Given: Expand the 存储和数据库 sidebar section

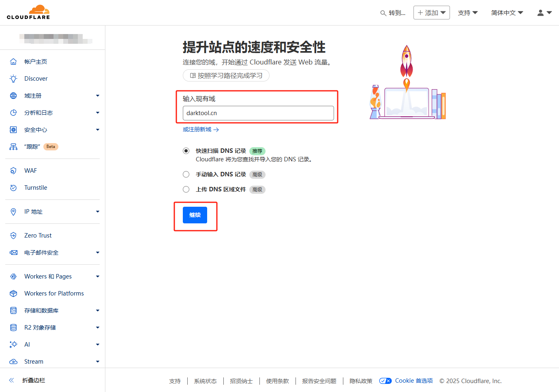Looking at the screenshot, I should 98,311.
